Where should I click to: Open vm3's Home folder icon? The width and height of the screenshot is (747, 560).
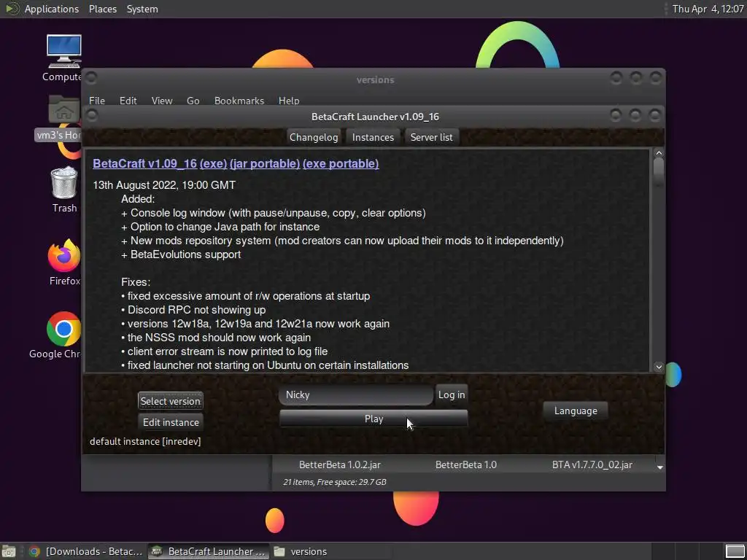click(64, 117)
